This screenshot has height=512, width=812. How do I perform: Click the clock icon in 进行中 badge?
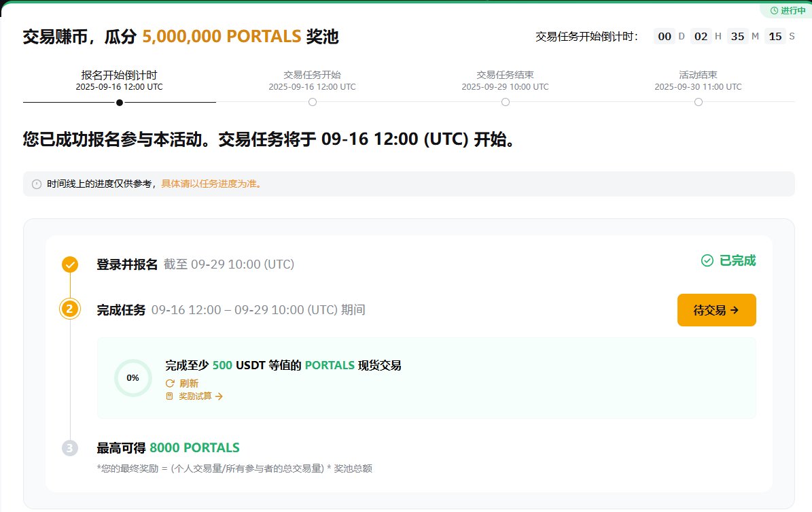(774, 10)
